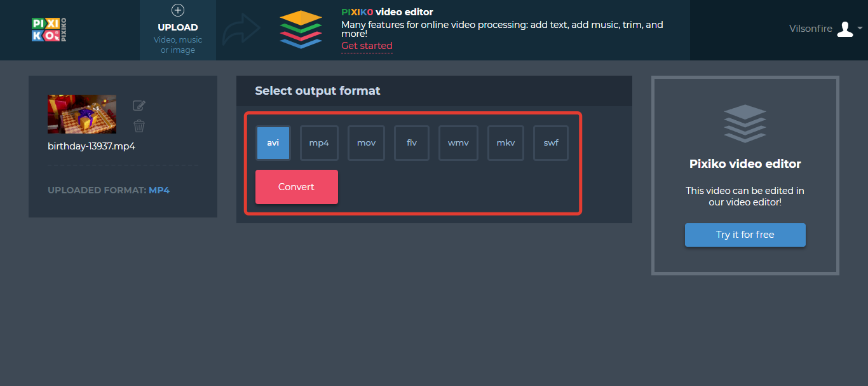Click Try it for free button
Screen dimensions: 868x386
coord(745,235)
